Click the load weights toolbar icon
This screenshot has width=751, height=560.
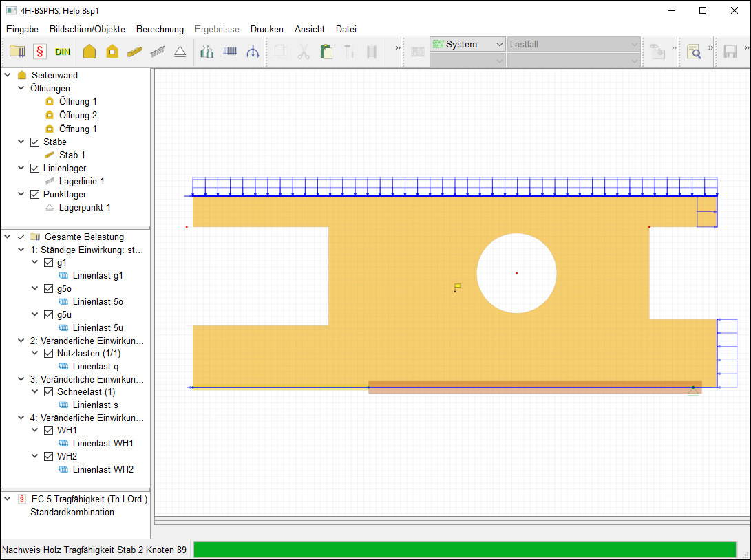tap(207, 52)
